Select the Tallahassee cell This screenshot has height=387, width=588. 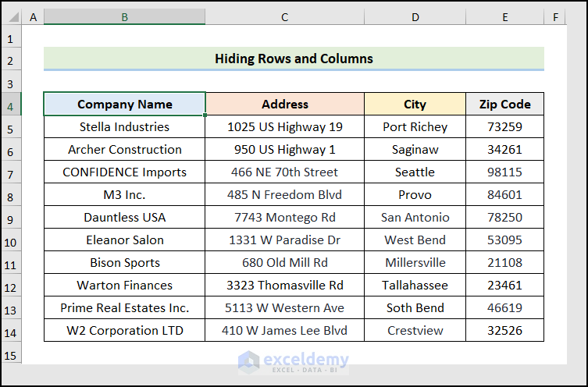click(415, 286)
